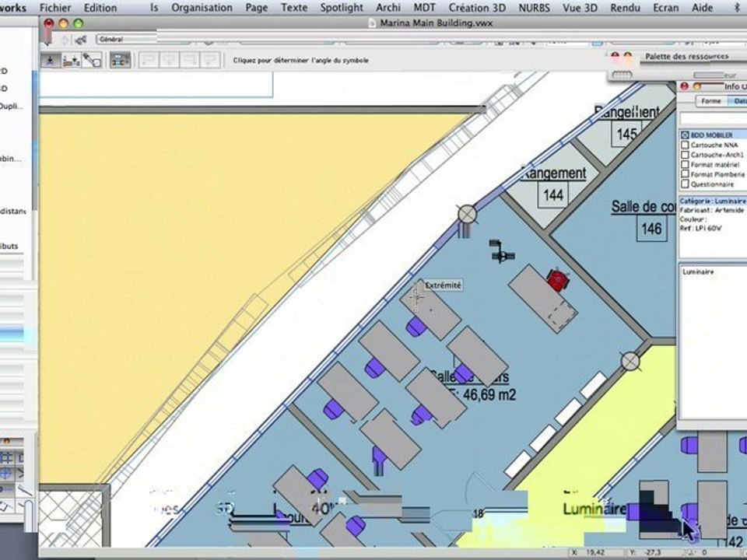This screenshot has height=560, width=747.
Task: Click the blue snap-to-object icon
Action: pos(6,474)
